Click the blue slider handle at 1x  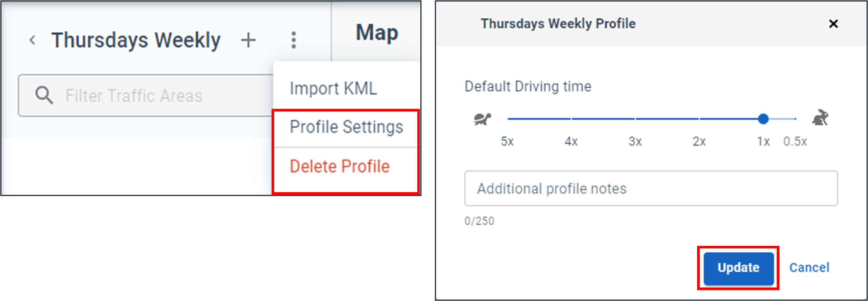(x=763, y=119)
